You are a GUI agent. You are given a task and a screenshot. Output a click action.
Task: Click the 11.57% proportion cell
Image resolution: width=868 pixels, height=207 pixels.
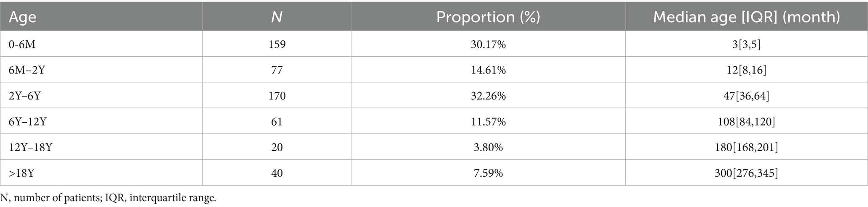(x=488, y=121)
